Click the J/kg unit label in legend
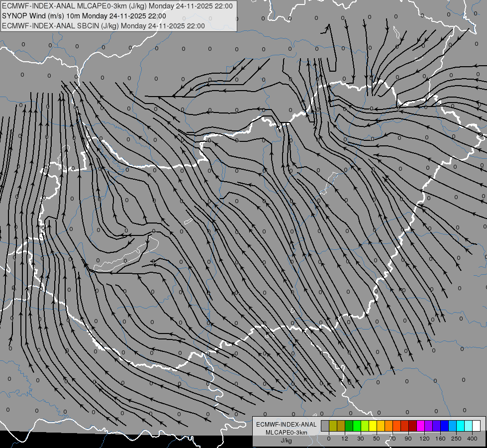The width and height of the screenshot is (487, 448). coord(287,441)
